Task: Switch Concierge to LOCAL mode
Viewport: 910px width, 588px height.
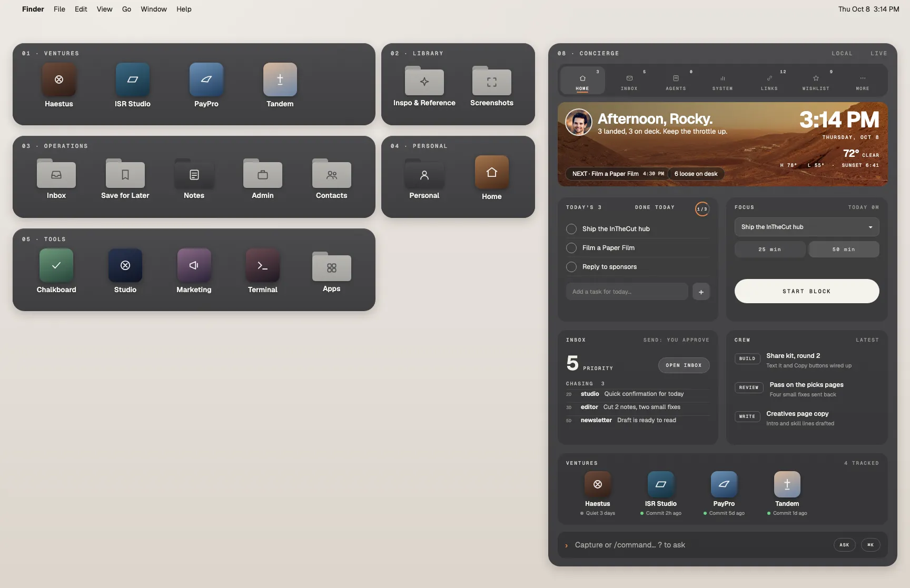Action: pyautogui.click(x=842, y=53)
